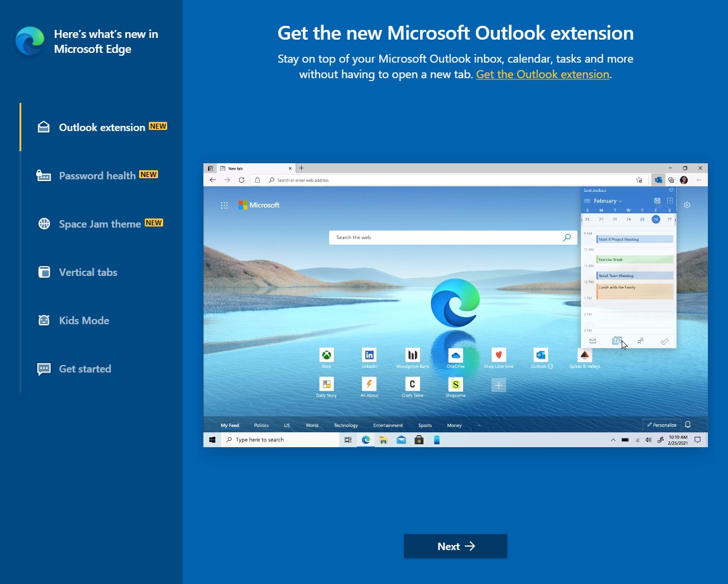The width and height of the screenshot is (728, 584).
Task: Select the Money feed tab in preview
Action: click(x=454, y=425)
